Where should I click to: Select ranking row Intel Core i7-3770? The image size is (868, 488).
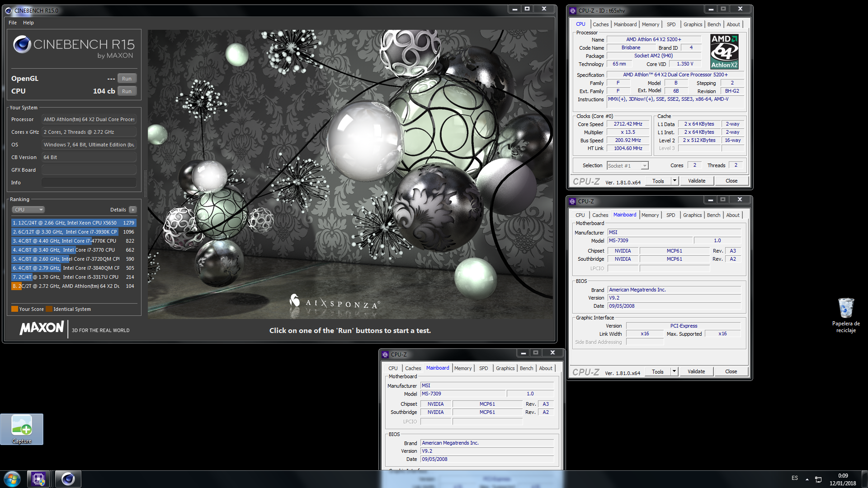[74, 250]
